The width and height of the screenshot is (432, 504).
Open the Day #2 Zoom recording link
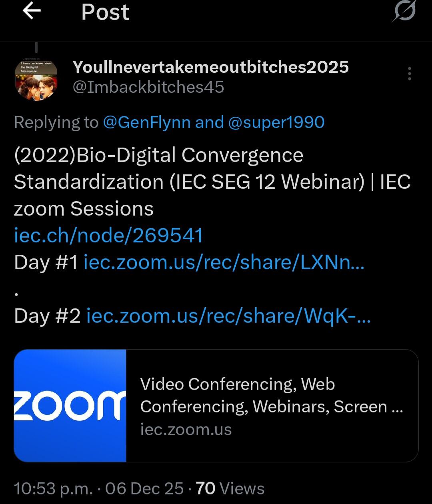click(228, 316)
